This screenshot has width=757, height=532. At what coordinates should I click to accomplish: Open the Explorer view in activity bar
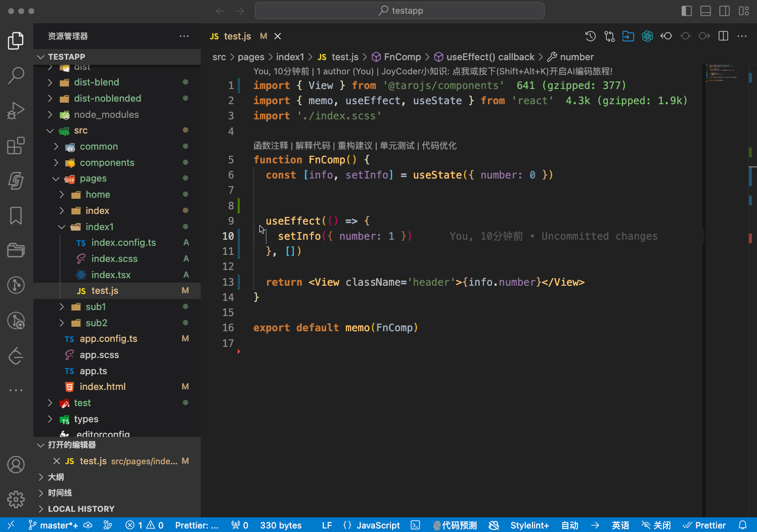click(x=16, y=40)
